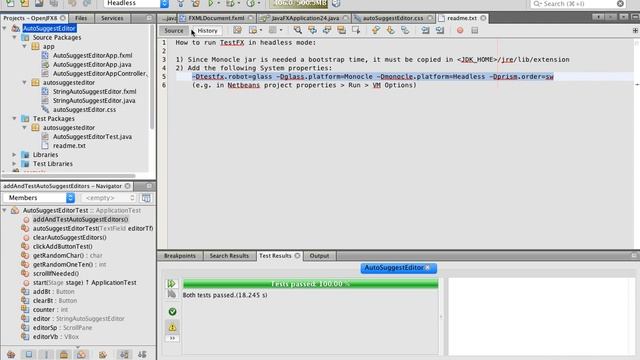The width and height of the screenshot is (640, 360).
Task: Click Save All icon in main toolbar
Action: tap(53, 3)
